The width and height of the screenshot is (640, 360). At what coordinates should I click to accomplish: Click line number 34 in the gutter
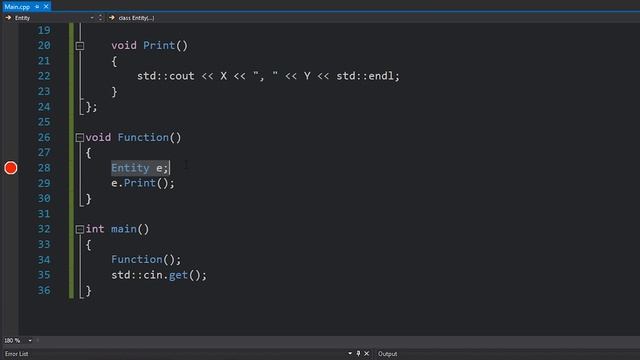[44, 260]
